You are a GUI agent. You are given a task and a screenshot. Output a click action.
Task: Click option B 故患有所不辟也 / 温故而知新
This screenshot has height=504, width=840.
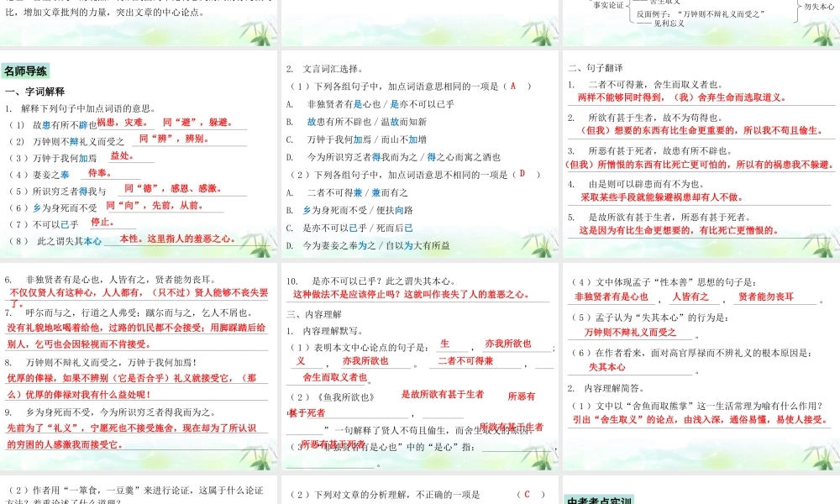tap(356, 122)
